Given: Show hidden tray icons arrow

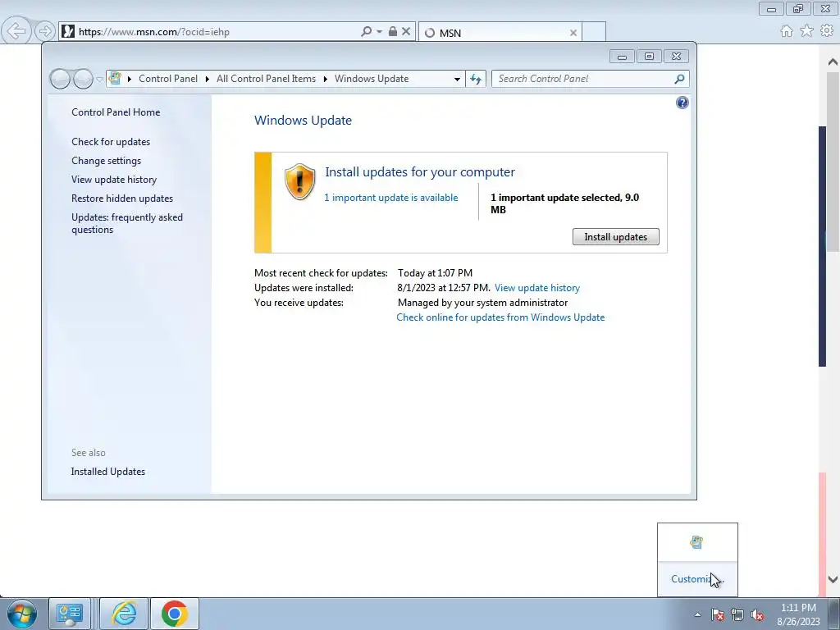Looking at the screenshot, I should point(697,614).
